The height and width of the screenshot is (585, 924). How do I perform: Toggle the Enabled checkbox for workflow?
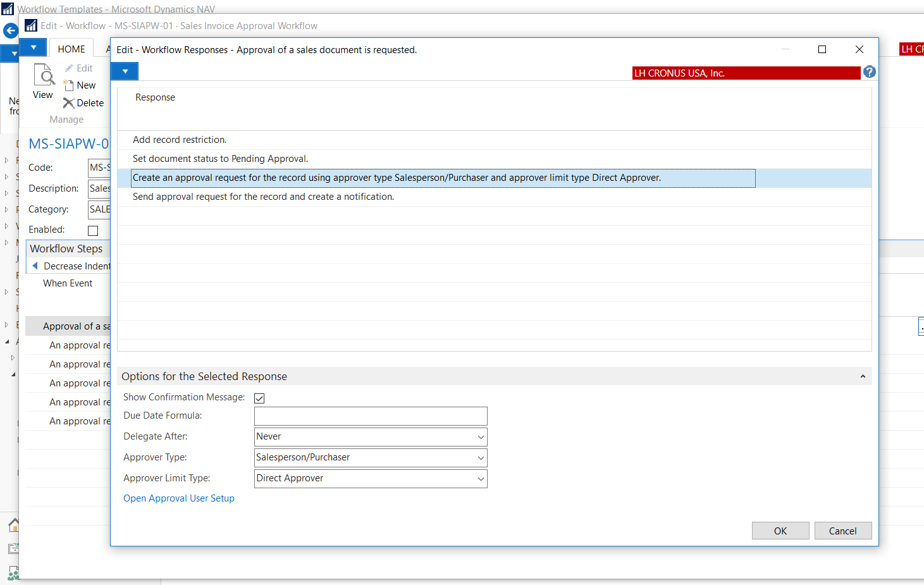point(93,230)
